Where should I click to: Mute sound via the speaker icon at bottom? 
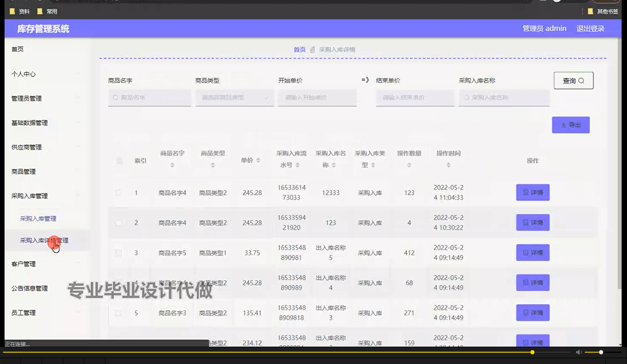[579, 352]
